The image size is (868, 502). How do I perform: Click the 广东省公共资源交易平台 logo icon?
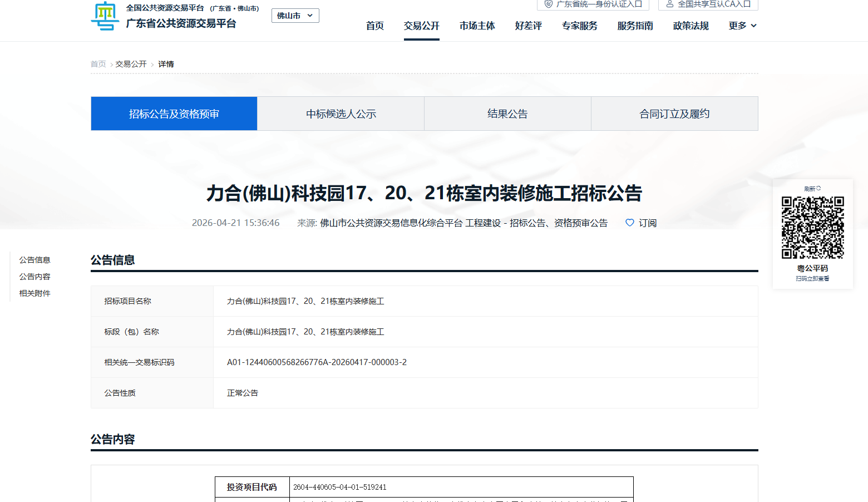[105, 16]
